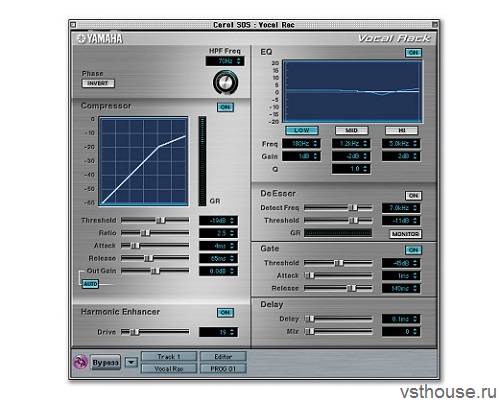Viewport: 500px width, 403px height.
Task: Toggle the Phase INVERT button
Action: click(98, 83)
